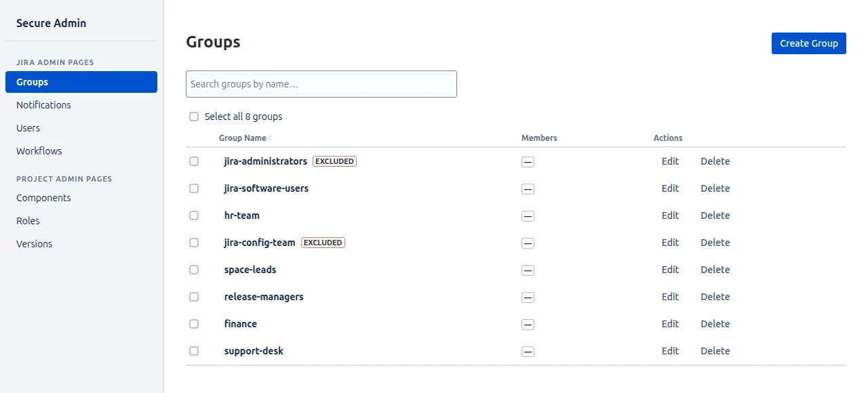This screenshot has height=393, width=868.
Task: Click the Secure Admin title
Action: [x=52, y=23]
